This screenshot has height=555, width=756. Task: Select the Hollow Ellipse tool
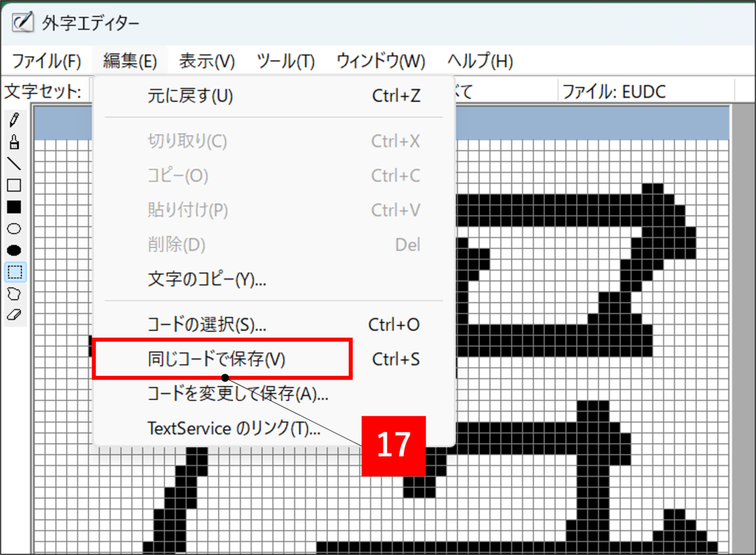point(14,229)
